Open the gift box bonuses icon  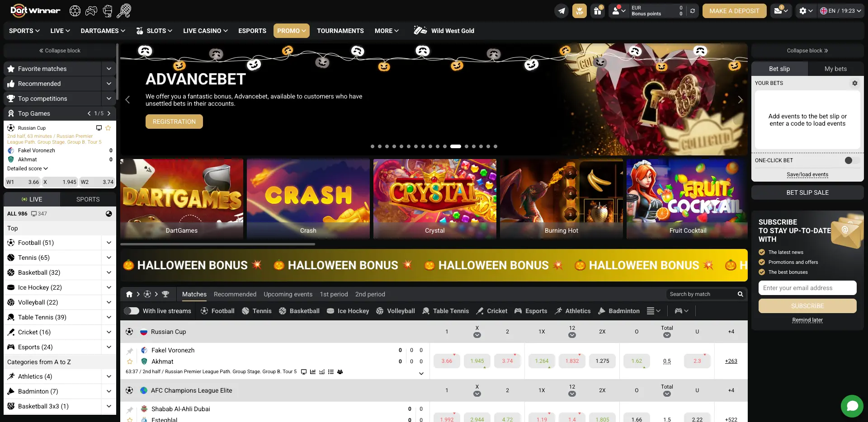coord(598,11)
